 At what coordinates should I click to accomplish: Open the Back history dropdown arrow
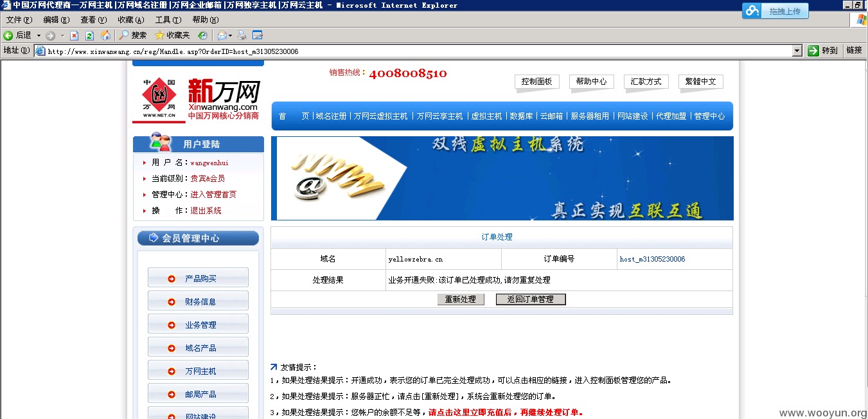click(39, 35)
